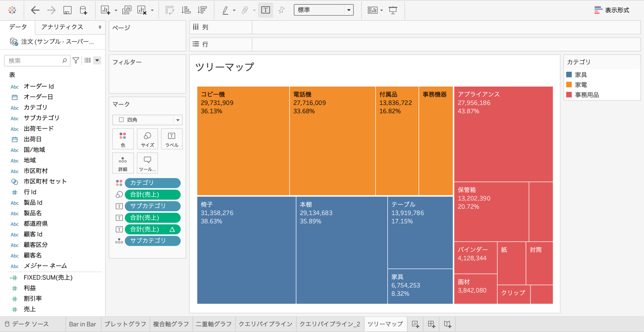644x332 pixels.
Task: Duplicate the current sheet via toolbar
Action: click(127, 10)
